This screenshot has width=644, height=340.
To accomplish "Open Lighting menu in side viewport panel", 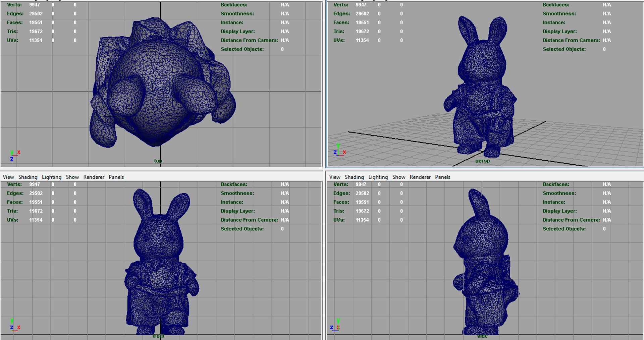I will coord(378,177).
